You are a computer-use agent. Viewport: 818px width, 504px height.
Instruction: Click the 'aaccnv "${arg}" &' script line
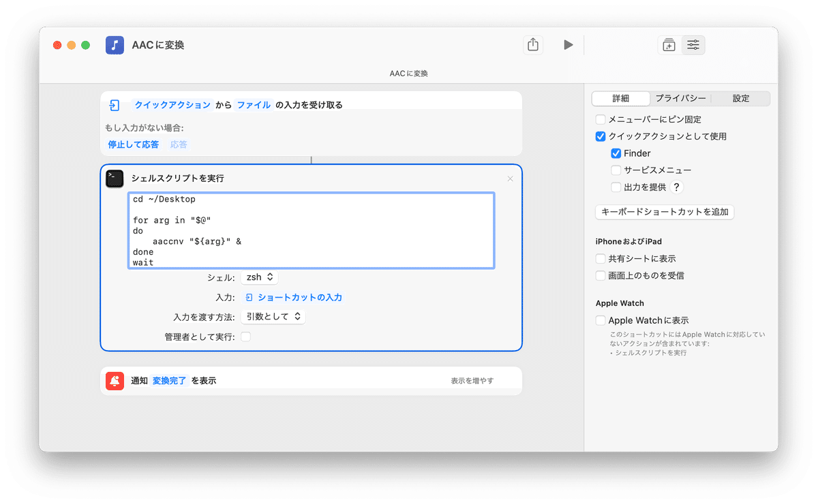click(x=197, y=241)
